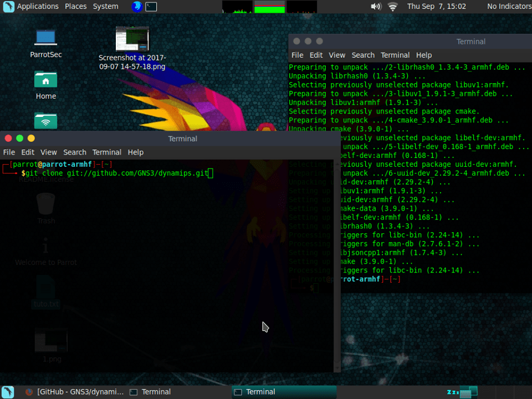Click the git clone command line text

117,173
